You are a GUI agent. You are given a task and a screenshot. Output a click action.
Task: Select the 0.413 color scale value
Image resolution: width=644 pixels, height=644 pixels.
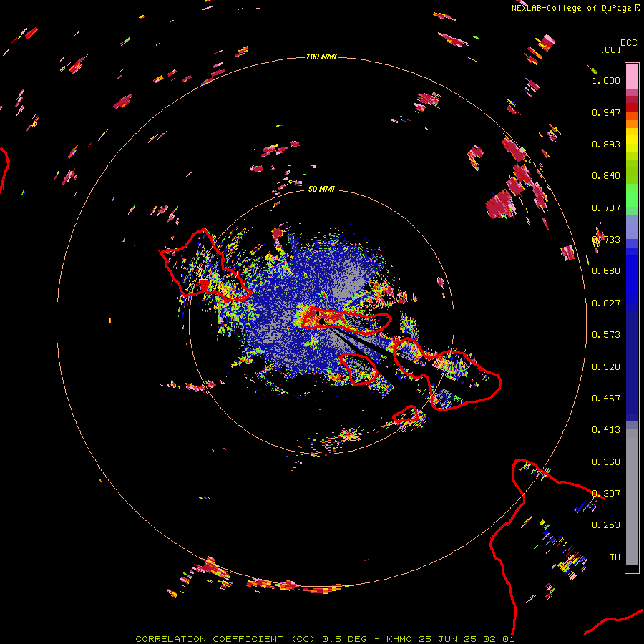coord(606,430)
